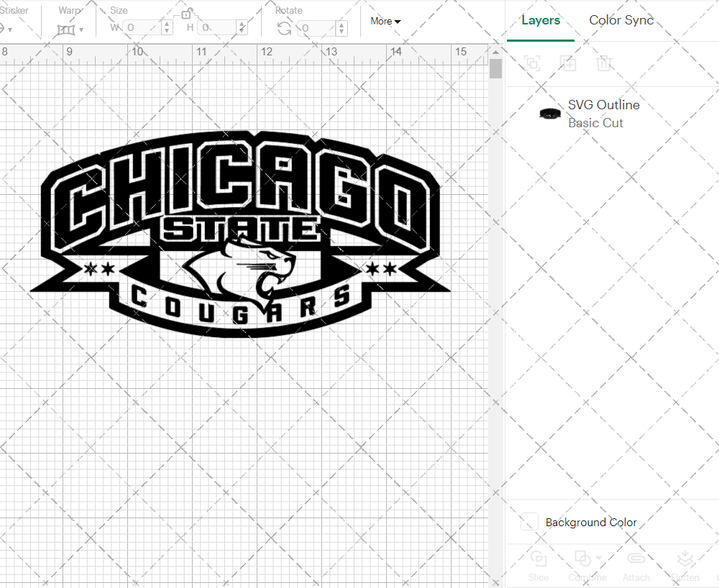Open the Warp dropdown arrow
Viewport: 719px width, 588px height.
(x=81, y=29)
